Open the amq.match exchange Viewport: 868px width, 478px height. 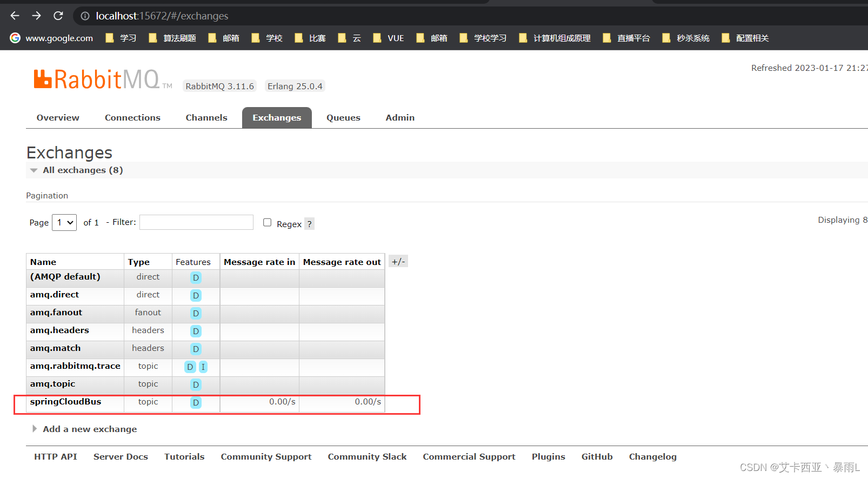[x=55, y=348]
